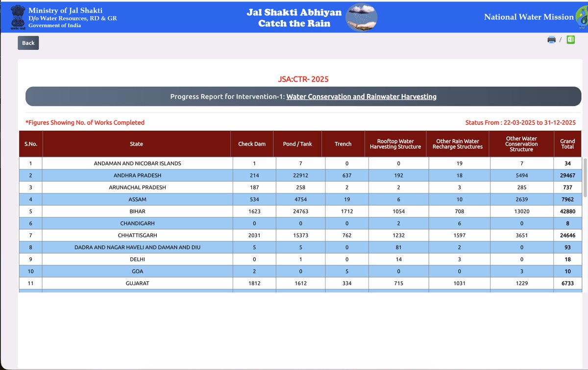The height and width of the screenshot is (370, 588).
Task: Click Gujarat check dam value 1812
Action: click(x=255, y=283)
